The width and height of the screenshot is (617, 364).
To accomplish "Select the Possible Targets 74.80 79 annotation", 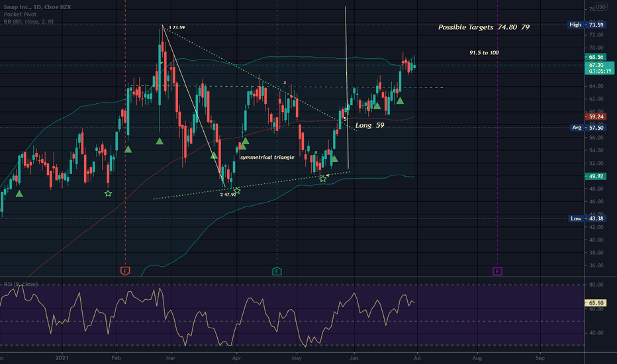I will 484,27.
